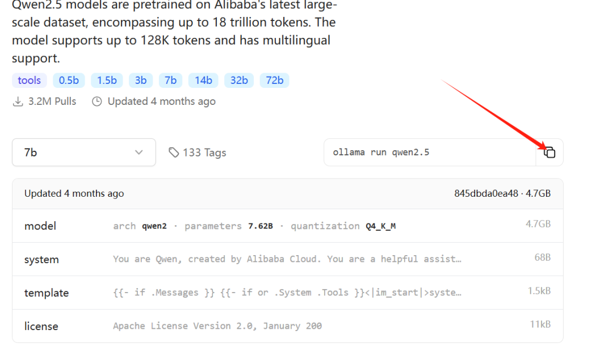Select the 3b size tag
Screen dimensions: 613x364
141,81
